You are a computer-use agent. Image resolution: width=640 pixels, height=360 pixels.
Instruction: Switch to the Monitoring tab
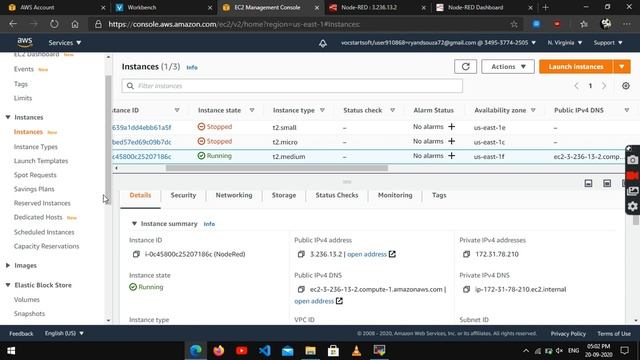pyautogui.click(x=395, y=195)
